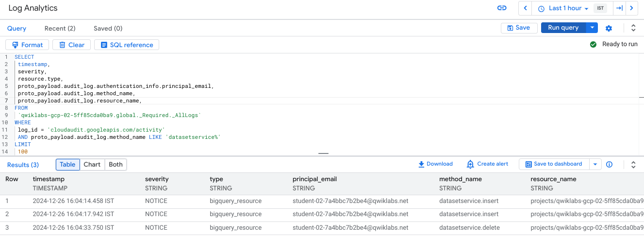Click the Results (3) label

(x=23, y=165)
